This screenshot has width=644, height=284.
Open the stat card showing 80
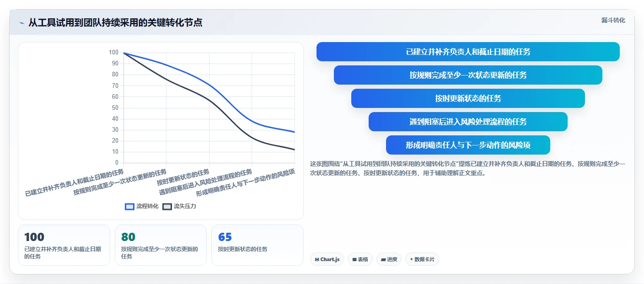(x=161, y=245)
